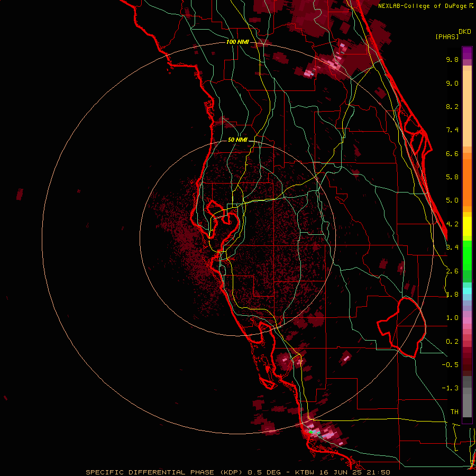This screenshot has width=476, height=476.
Task: Pick the 9.8 scale value
Action: pyautogui.click(x=452, y=59)
